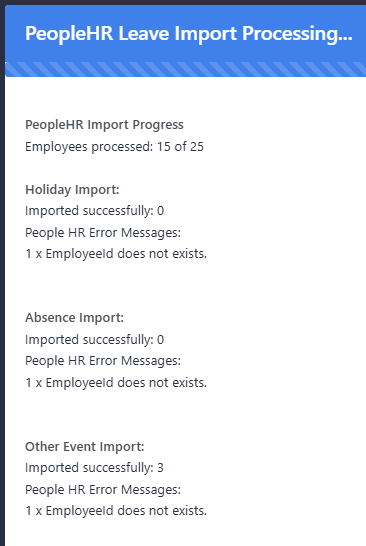Click the dark backdrop left of the dialog
The width and height of the screenshot is (366, 546).
click(2, 279)
